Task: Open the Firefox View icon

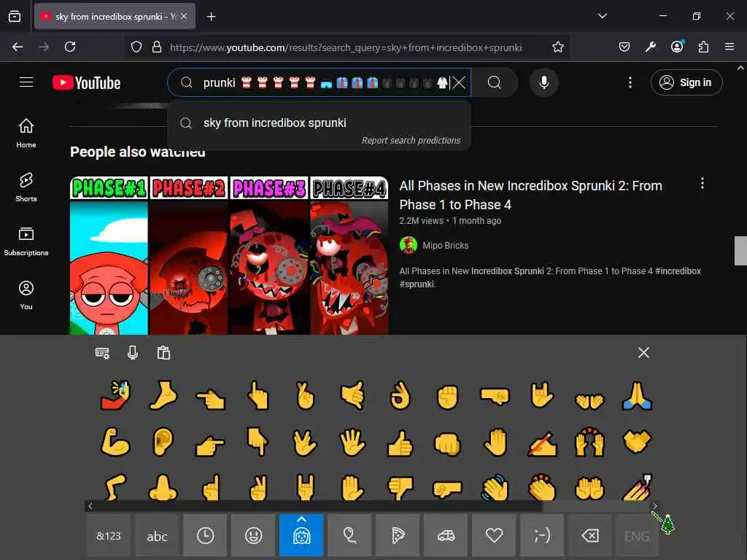Action: [x=15, y=16]
